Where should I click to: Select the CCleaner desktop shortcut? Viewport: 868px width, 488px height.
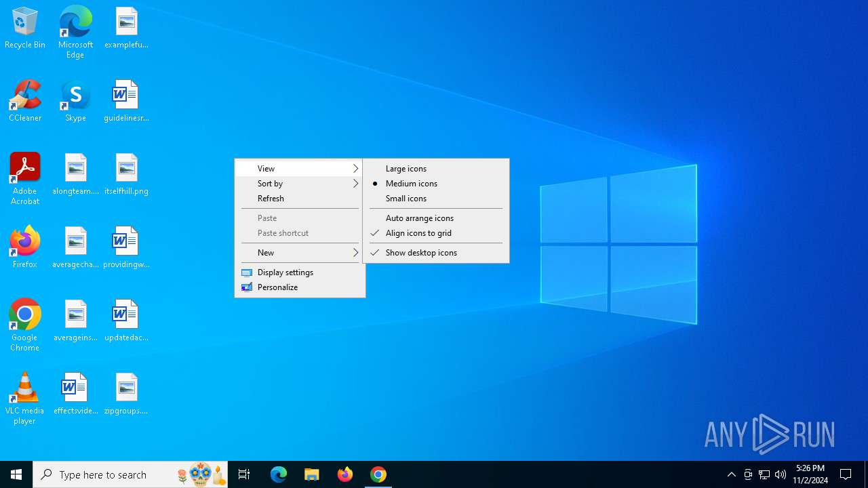25,102
